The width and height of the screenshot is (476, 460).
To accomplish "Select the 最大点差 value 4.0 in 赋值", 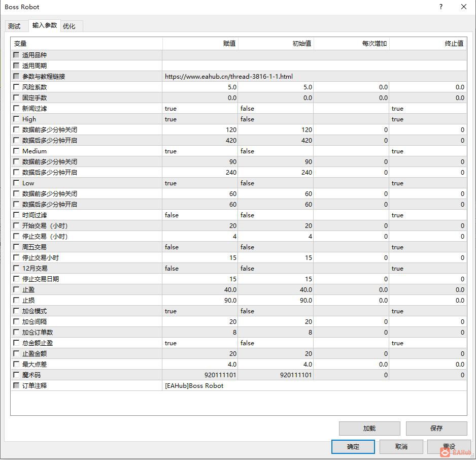I will (x=232, y=365).
